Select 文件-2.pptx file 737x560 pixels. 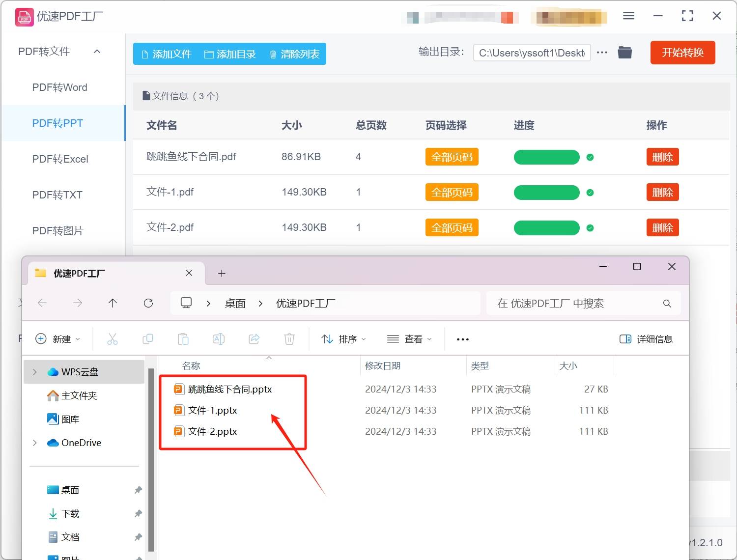[205, 431]
